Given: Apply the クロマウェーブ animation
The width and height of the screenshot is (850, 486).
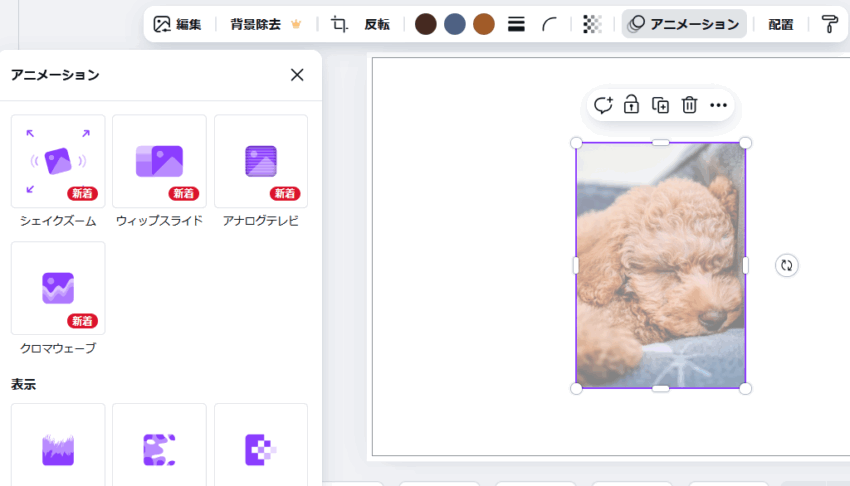Looking at the screenshot, I should pos(58,288).
